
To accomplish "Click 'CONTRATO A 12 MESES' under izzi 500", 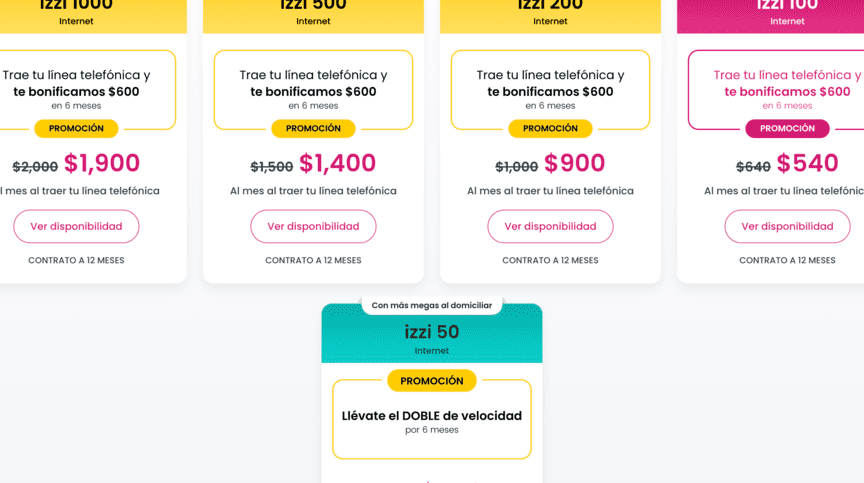I will (313, 260).
